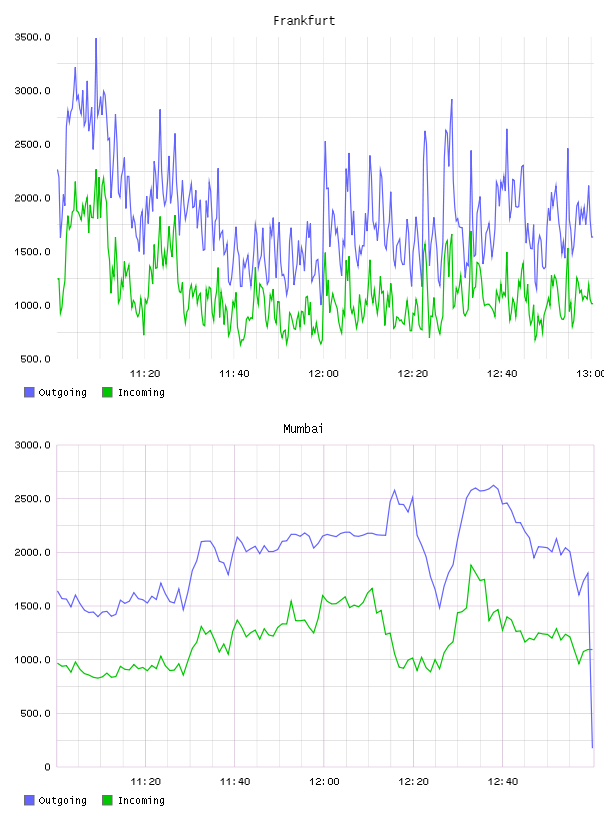Viewport: 608px width, 816px height.
Task: Click the blue Outgoing swatch in the Mumbai legend
Action: coord(29,800)
